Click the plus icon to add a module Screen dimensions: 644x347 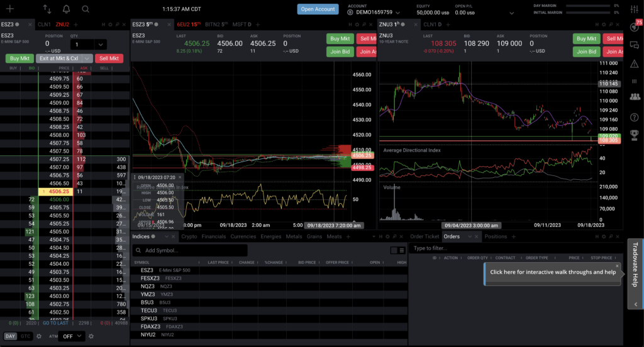(10, 9)
